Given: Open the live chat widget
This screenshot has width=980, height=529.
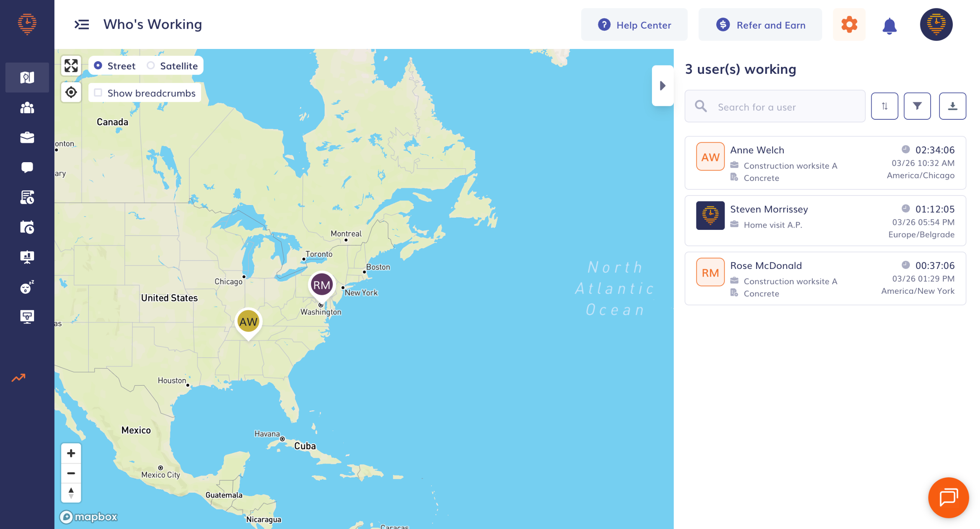Looking at the screenshot, I should [948, 497].
